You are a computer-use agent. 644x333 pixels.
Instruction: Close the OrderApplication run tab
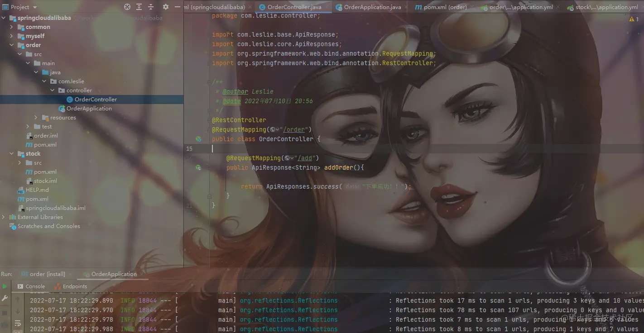[142, 274]
